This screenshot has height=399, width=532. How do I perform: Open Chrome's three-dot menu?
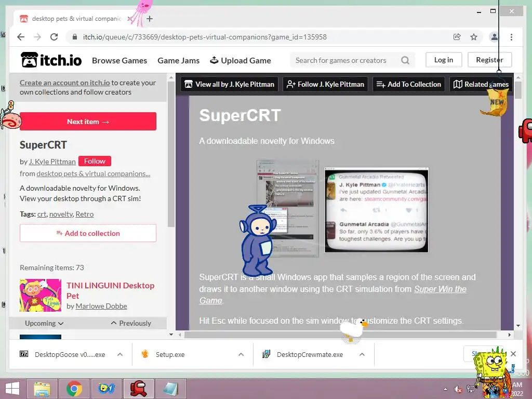[x=511, y=37]
